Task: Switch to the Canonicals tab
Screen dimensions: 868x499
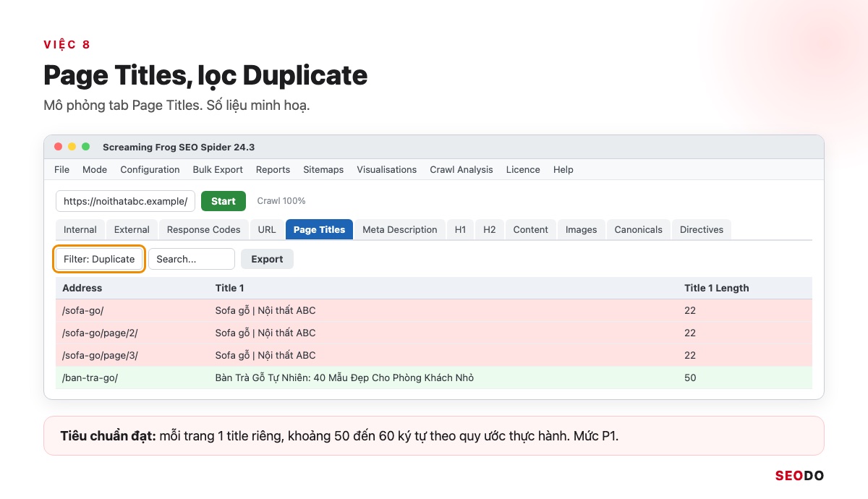Action: coord(639,229)
